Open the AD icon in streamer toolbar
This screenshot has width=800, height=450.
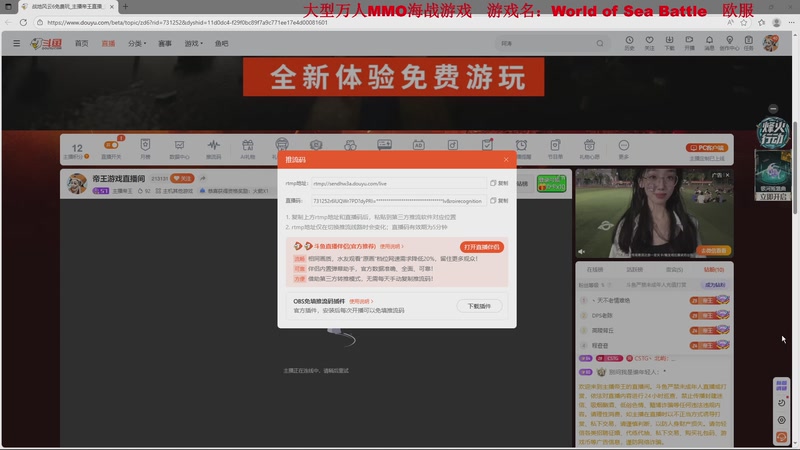(x=418, y=145)
